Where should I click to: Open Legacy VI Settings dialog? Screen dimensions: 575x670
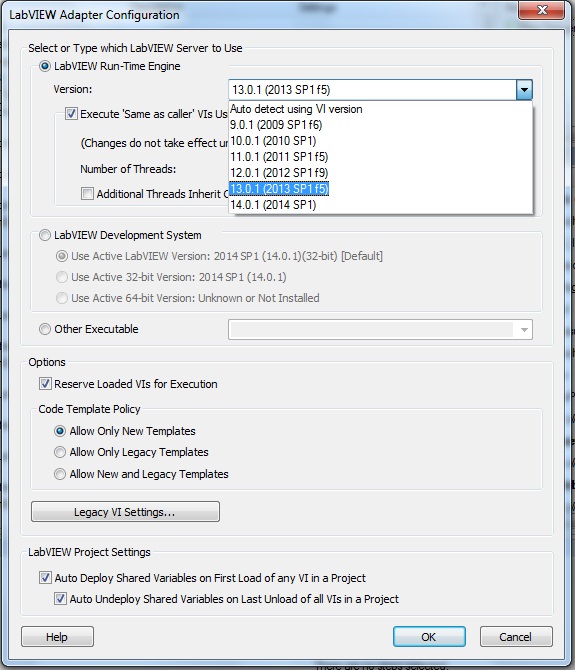pos(125,512)
